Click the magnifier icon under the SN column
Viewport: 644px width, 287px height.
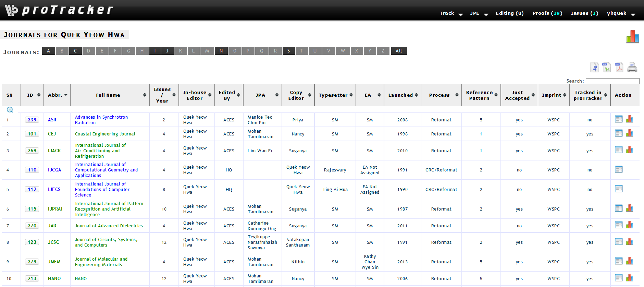pos(10,110)
